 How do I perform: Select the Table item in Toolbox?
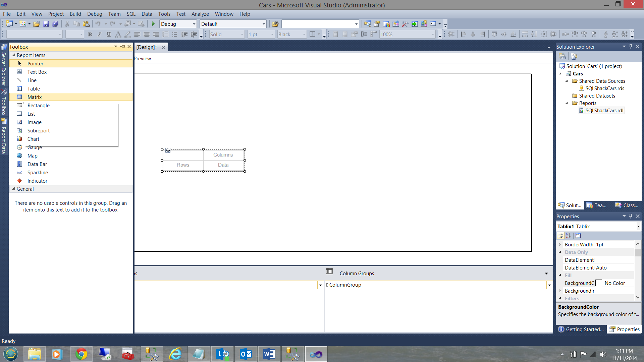coord(34,89)
